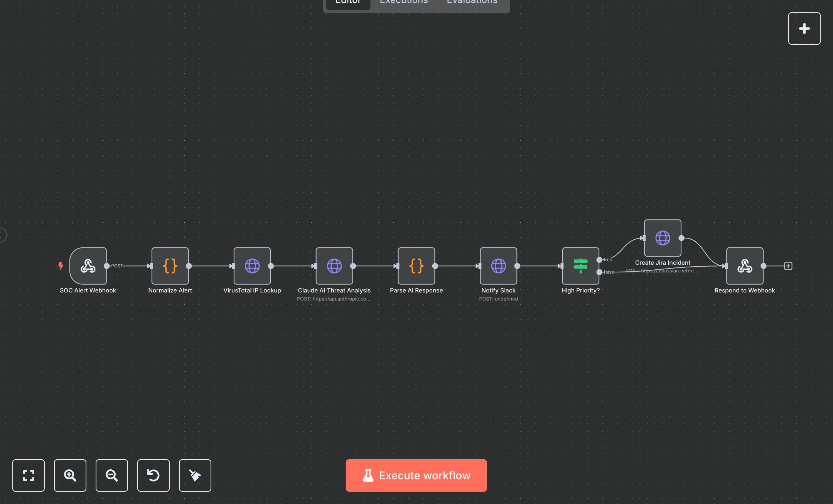Image resolution: width=833 pixels, height=504 pixels.
Task: Select the VirusTotal IP Lookup node
Action: click(252, 266)
